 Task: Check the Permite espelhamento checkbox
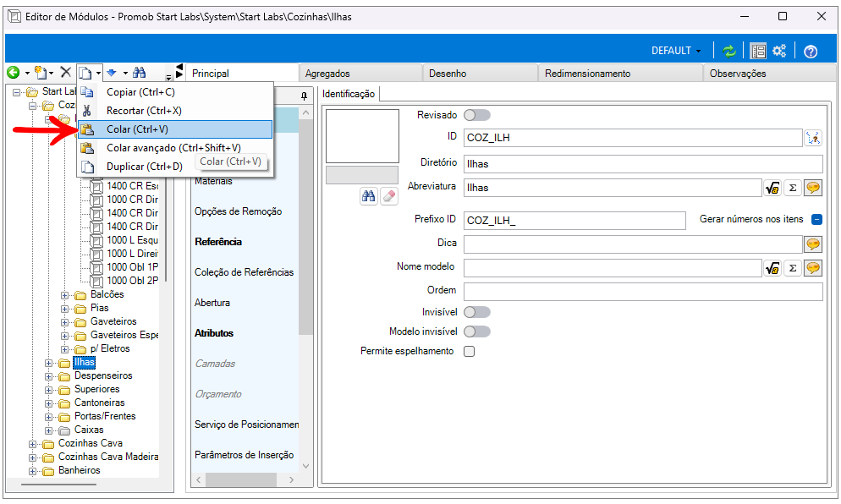[x=469, y=352]
